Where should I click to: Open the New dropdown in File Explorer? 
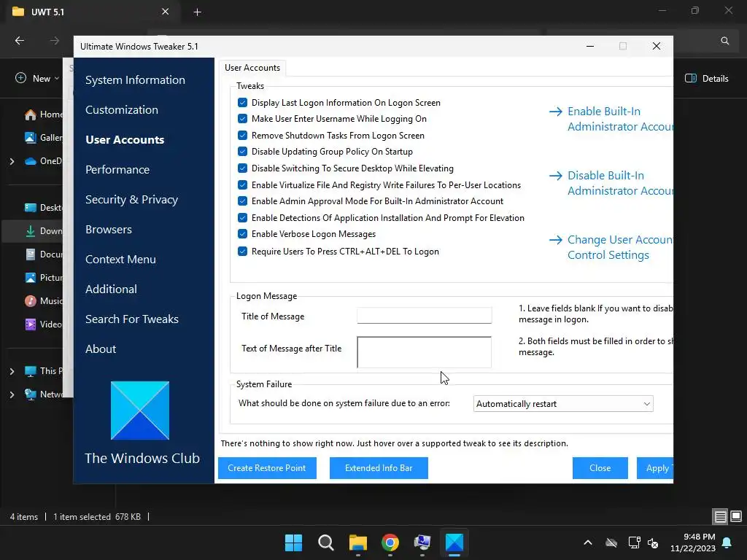click(38, 79)
